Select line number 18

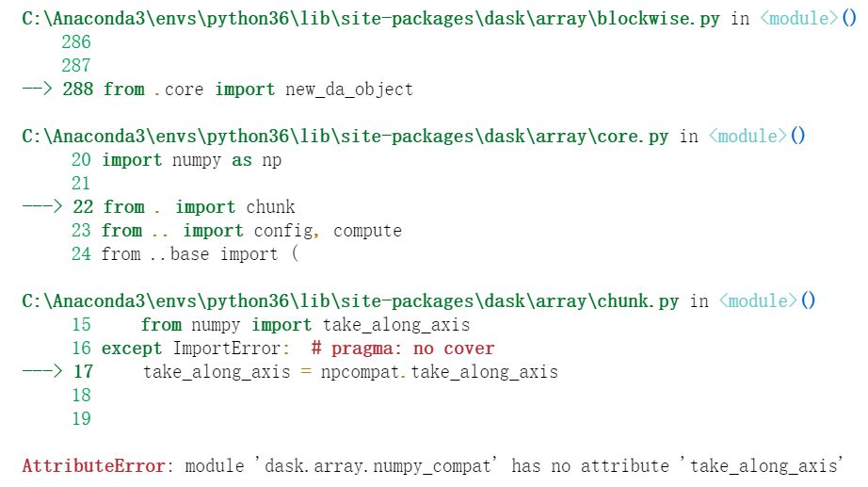point(81,395)
